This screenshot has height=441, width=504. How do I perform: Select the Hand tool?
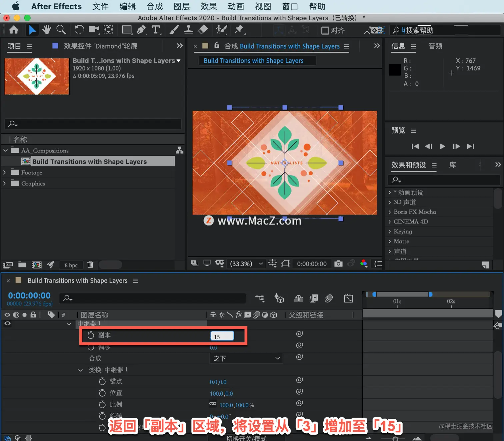coord(46,30)
